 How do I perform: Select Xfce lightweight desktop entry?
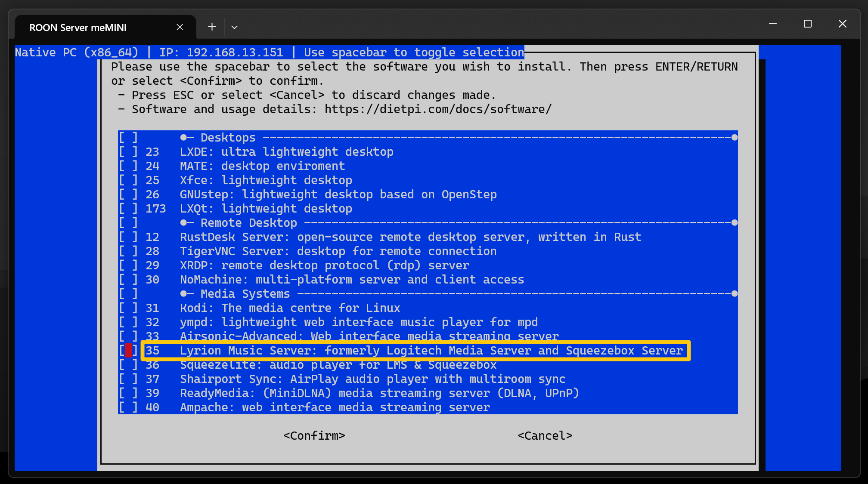click(266, 180)
